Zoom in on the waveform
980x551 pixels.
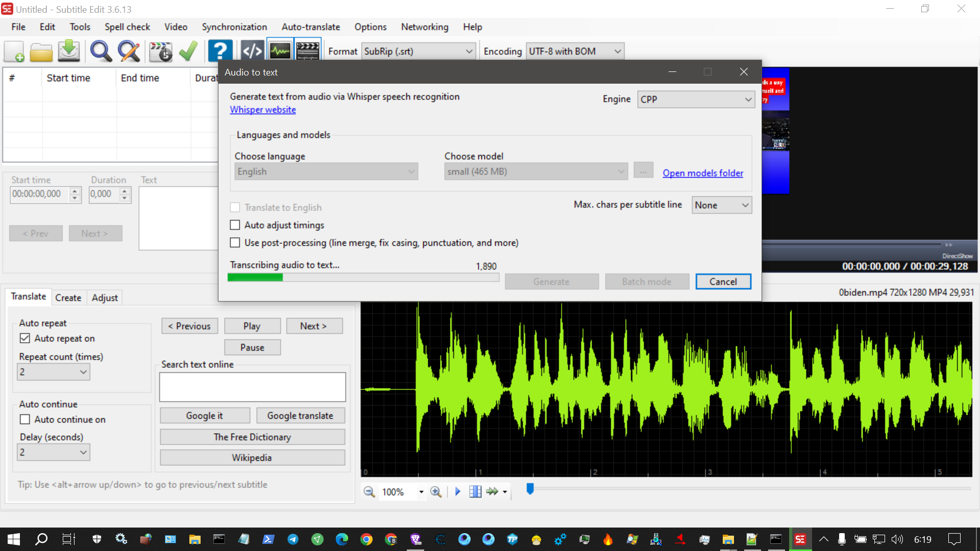tap(436, 491)
